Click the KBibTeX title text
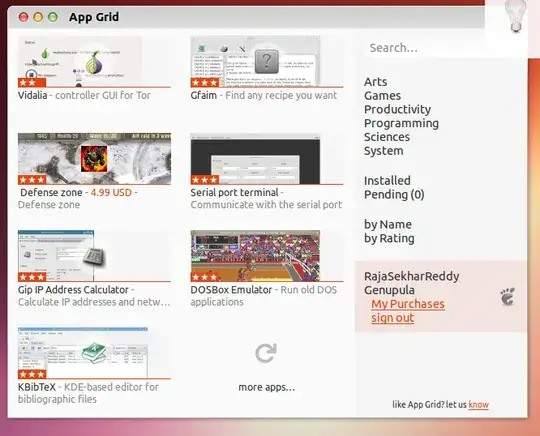This screenshot has width=540, height=436. pos(37,387)
